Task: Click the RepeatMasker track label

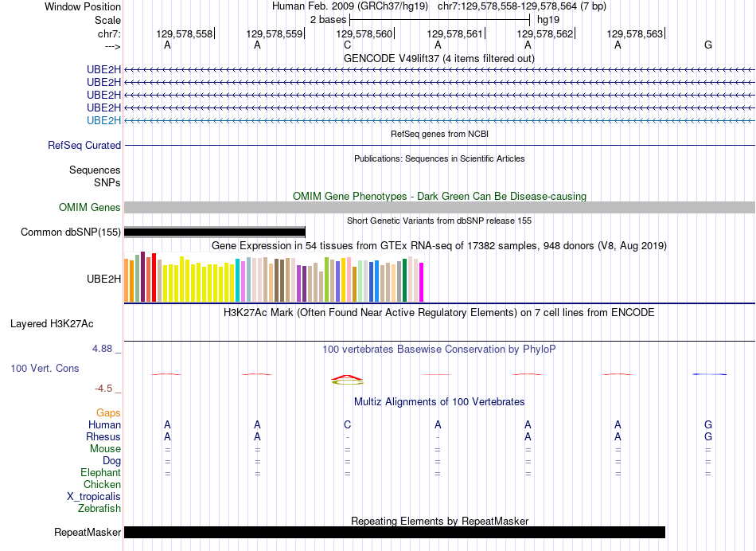Action: (88, 532)
